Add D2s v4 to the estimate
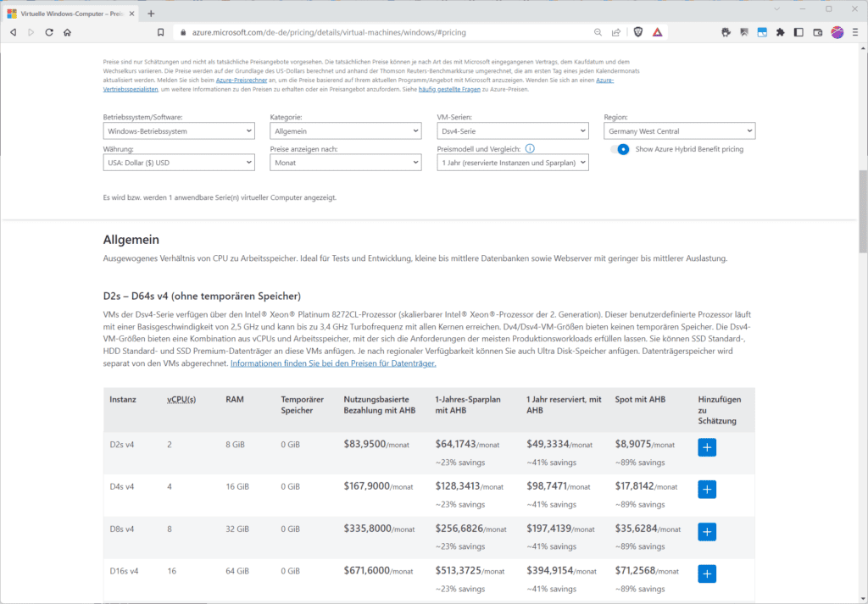The height and width of the screenshot is (604, 868). click(x=707, y=447)
